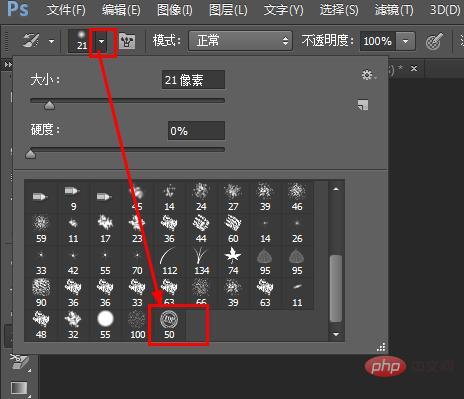Click the brush picker resize grip corner
The image size is (464, 399).
381,347
